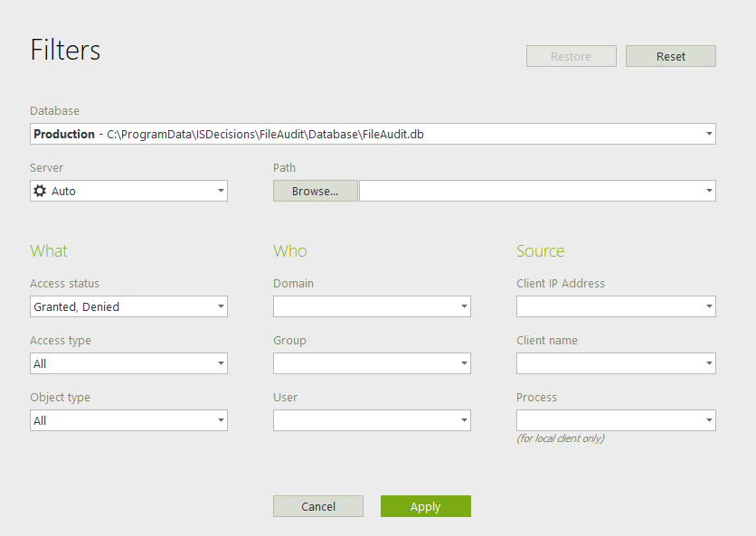Expand the User dropdown arrow

point(464,420)
